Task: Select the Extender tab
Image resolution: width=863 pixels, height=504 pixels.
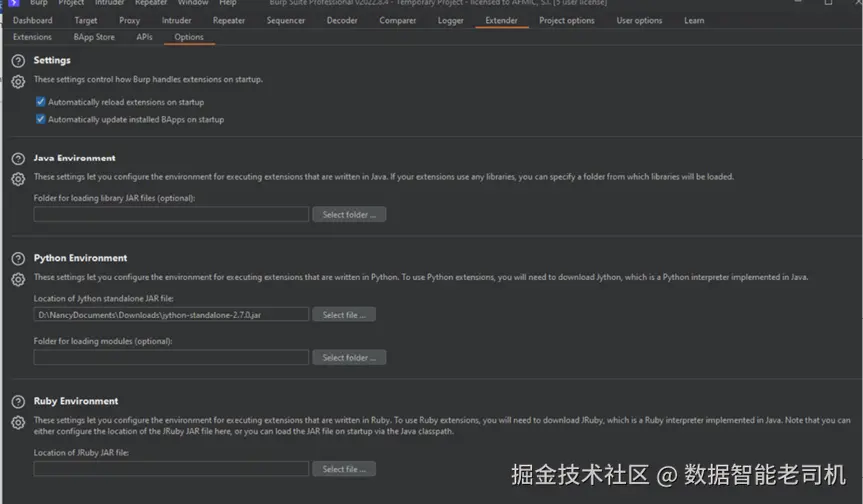Action: point(501,20)
